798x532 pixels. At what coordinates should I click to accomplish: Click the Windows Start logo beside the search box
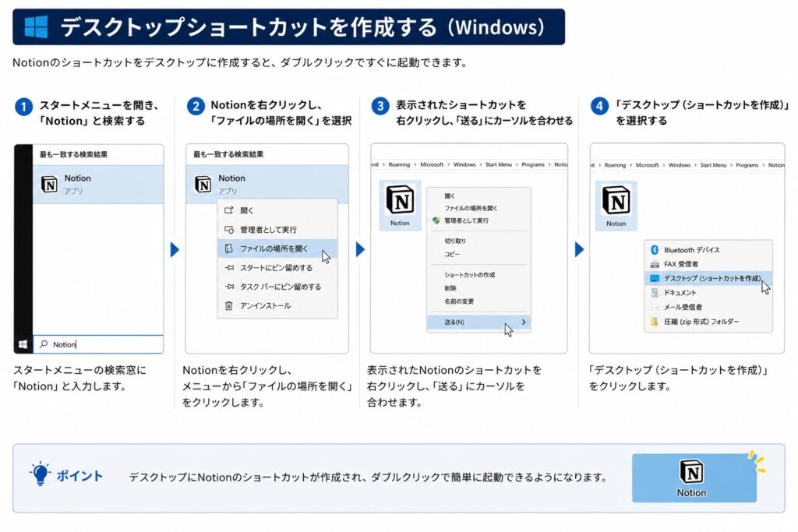pyautogui.click(x=23, y=344)
